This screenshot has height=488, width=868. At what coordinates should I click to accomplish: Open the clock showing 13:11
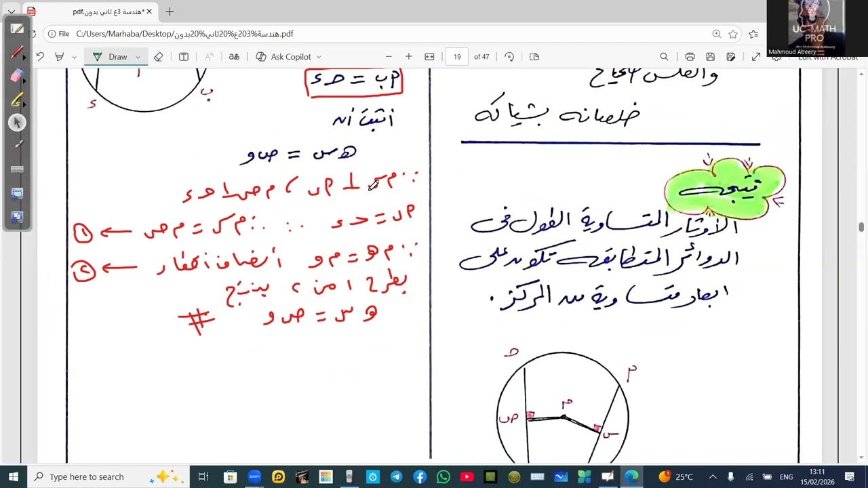tap(816, 476)
